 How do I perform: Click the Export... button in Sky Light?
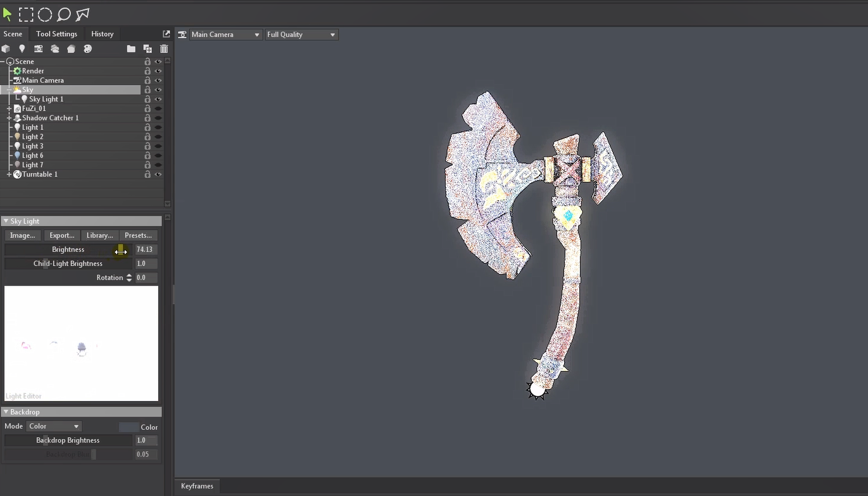(x=61, y=235)
